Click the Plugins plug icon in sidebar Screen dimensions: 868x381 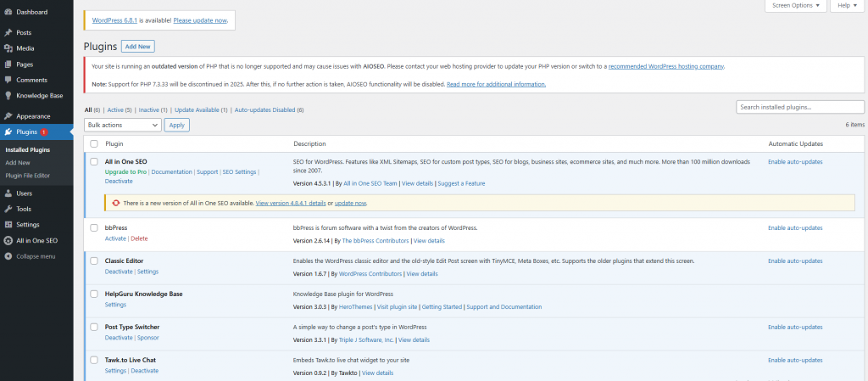pyautogui.click(x=8, y=132)
